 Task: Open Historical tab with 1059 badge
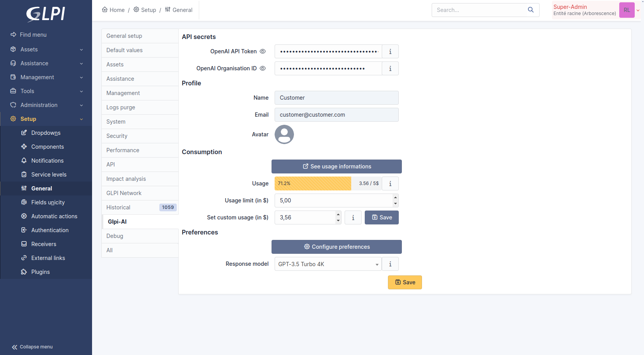140,207
